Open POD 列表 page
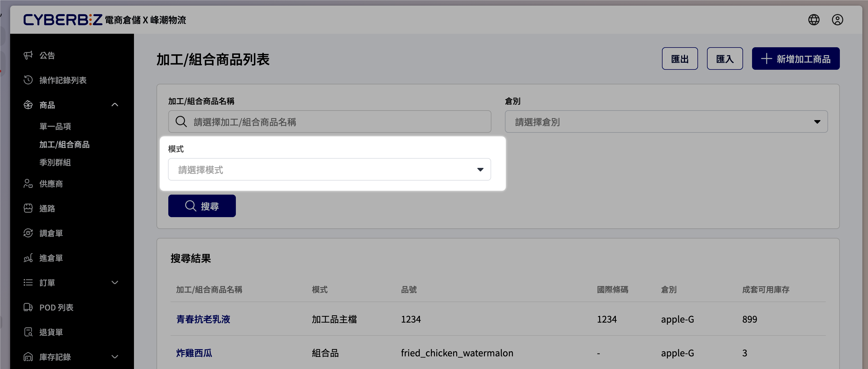868x369 pixels. [x=72, y=307]
